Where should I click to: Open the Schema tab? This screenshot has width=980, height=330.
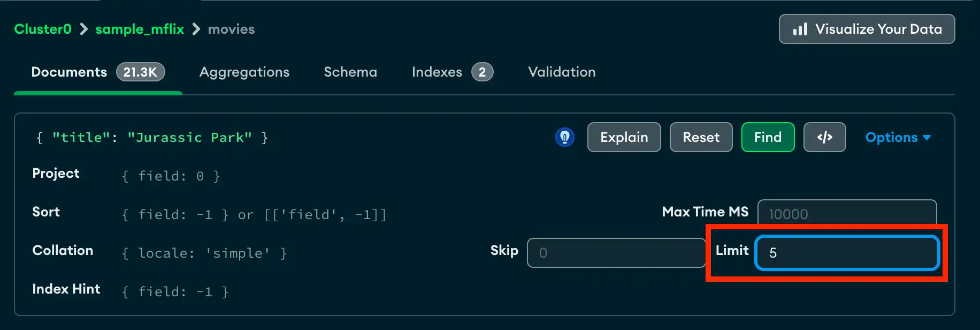(x=350, y=72)
